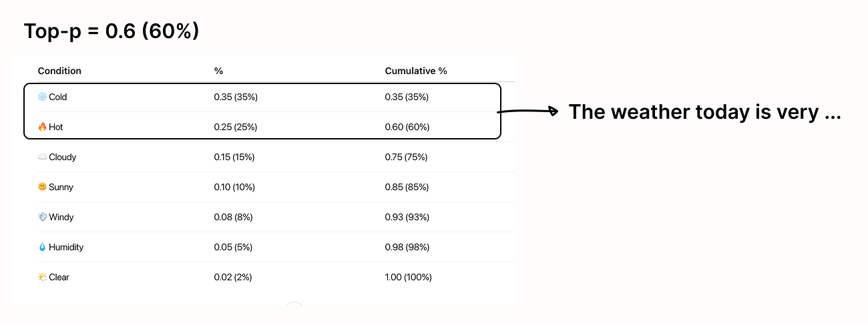Click the Cloudy percentage 0.15 (15%)

coord(234,157)
